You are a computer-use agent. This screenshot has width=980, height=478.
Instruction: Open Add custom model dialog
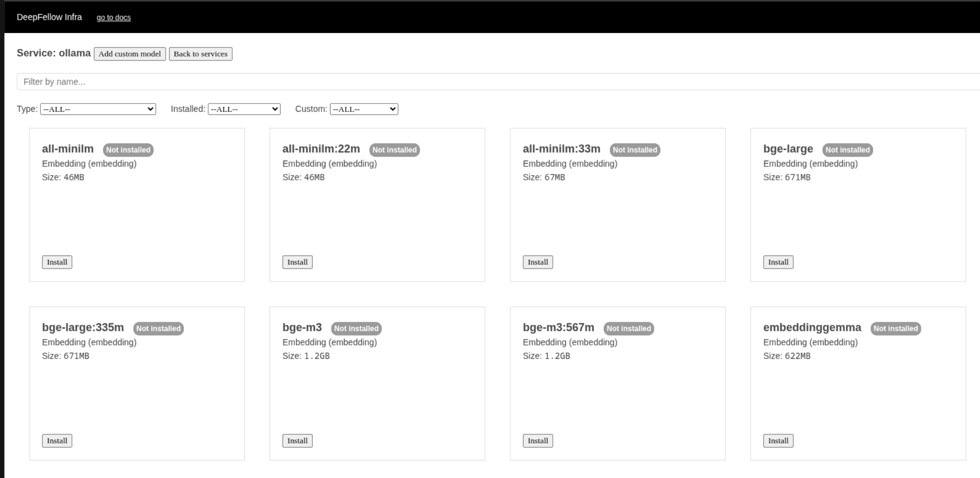[x=129, y=54]
